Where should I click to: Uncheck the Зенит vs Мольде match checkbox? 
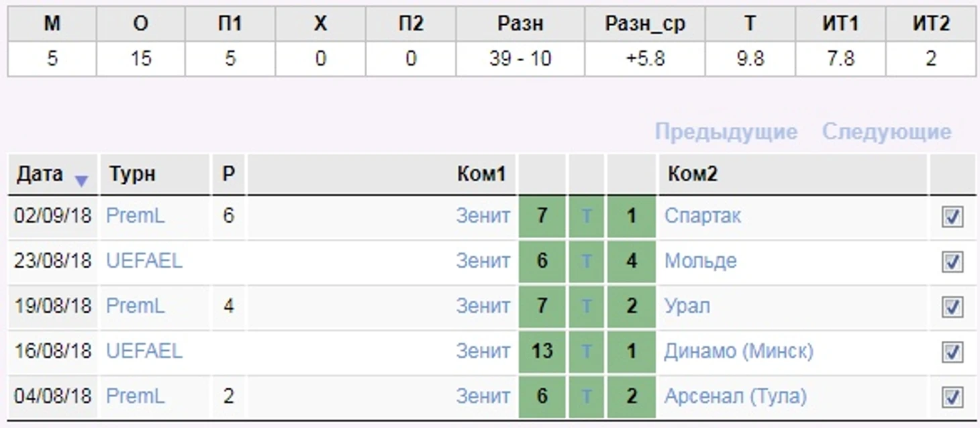pos(952,262)
